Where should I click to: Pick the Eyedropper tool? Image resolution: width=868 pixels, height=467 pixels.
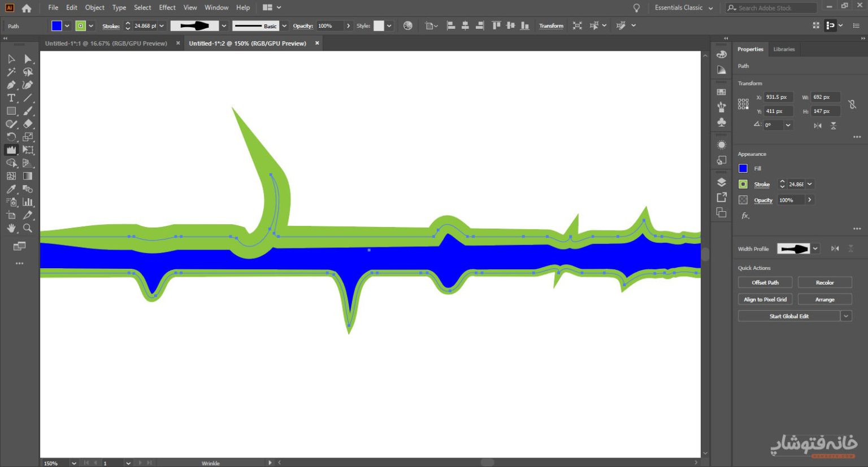click(11, 189)
